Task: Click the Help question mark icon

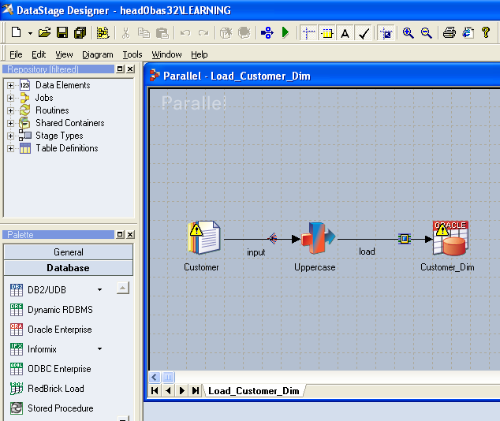Action: [x=486, y=32]
